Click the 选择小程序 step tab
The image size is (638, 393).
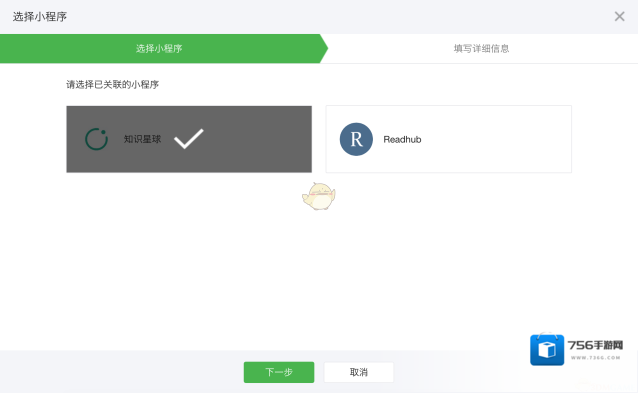pos(164,48)
